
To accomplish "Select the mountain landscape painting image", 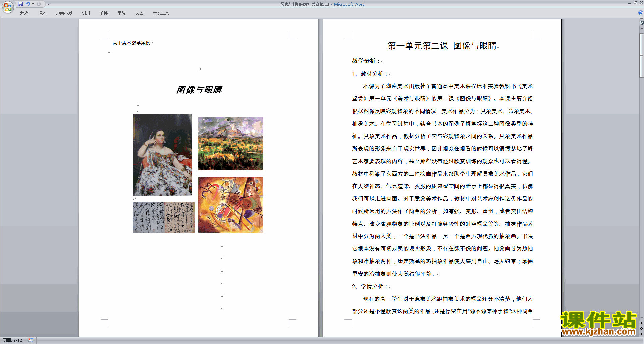I will (231, 144).
